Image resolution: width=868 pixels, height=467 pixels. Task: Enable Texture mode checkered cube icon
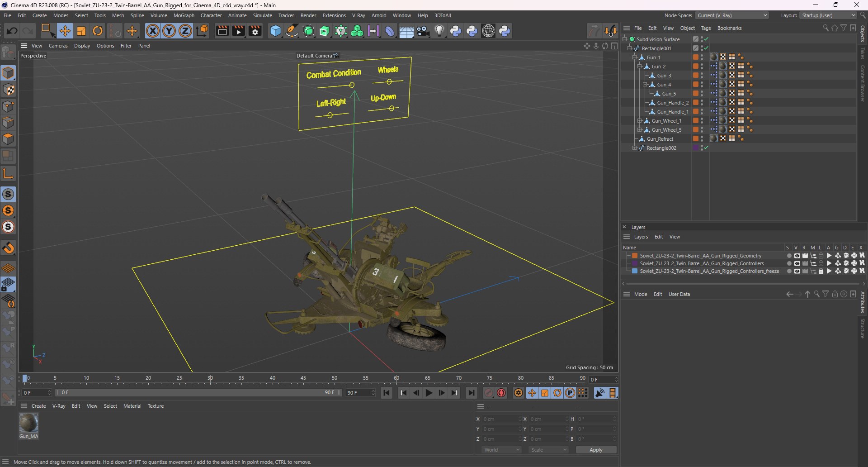click(8, 90)
